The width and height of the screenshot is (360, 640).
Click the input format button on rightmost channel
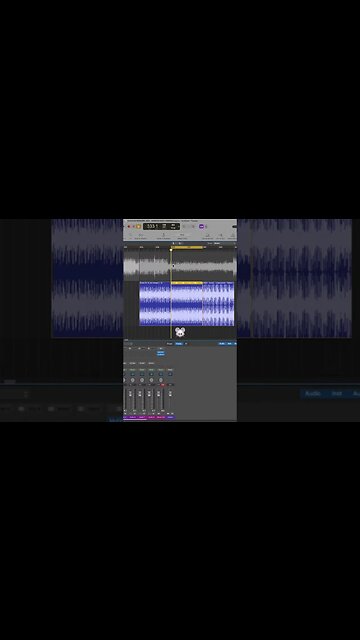[170, 374]
